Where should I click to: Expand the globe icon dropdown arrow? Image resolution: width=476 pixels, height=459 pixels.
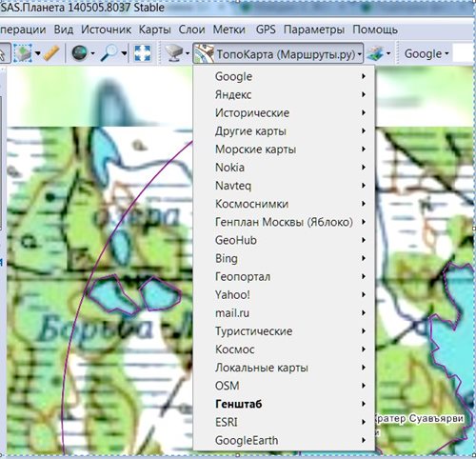[x=92, y=53]
